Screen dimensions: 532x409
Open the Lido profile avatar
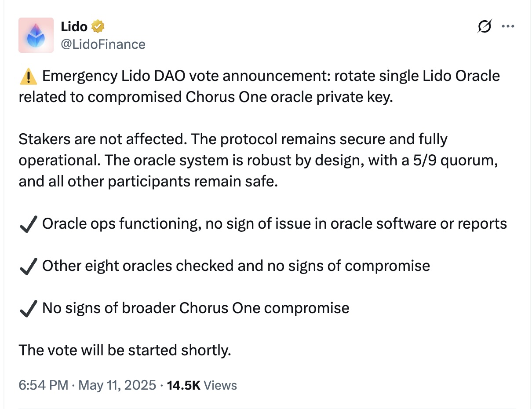click(36, 35)
